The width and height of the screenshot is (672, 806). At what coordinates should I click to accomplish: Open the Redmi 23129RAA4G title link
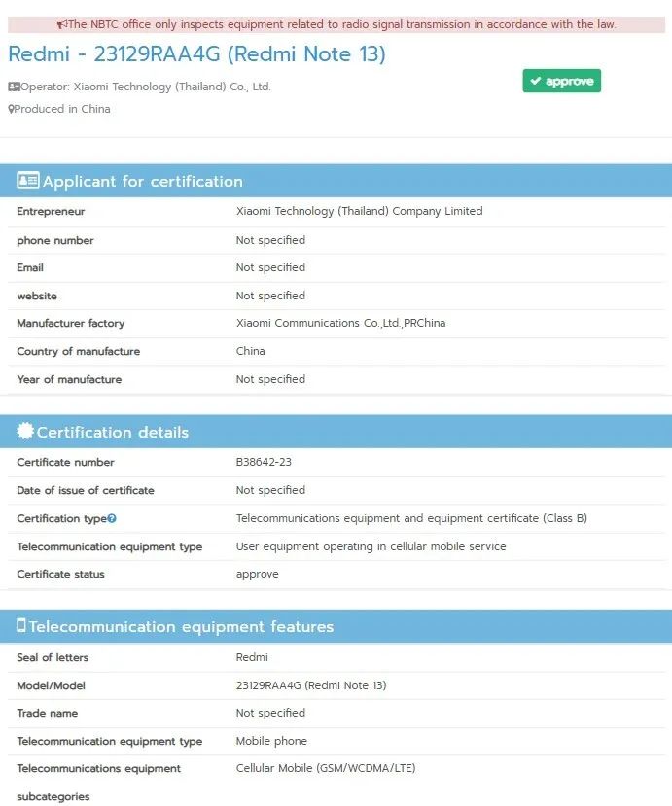[196, 54]
